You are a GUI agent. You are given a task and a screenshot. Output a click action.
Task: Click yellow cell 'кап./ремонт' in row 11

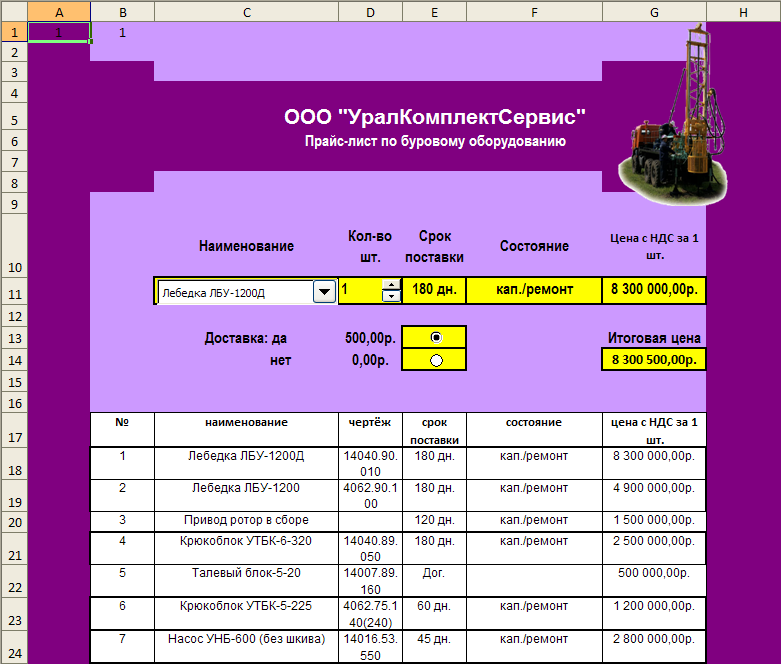pyautogui.click(x=534, y=289)
